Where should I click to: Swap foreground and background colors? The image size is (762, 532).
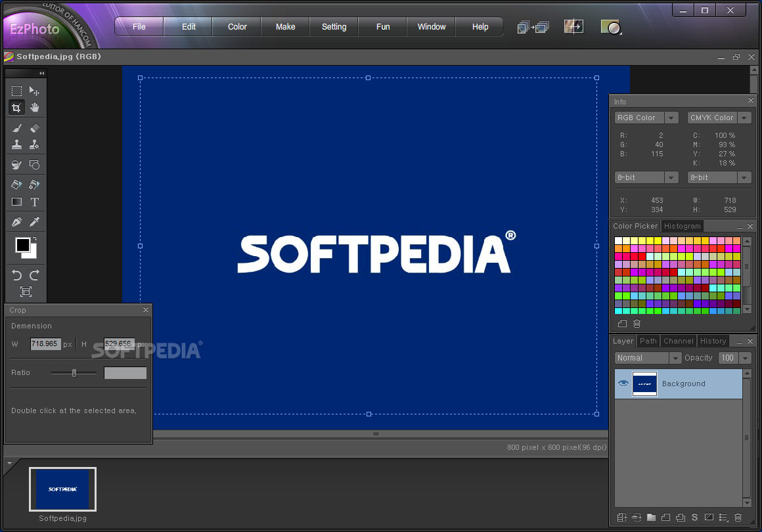(35, 238)
